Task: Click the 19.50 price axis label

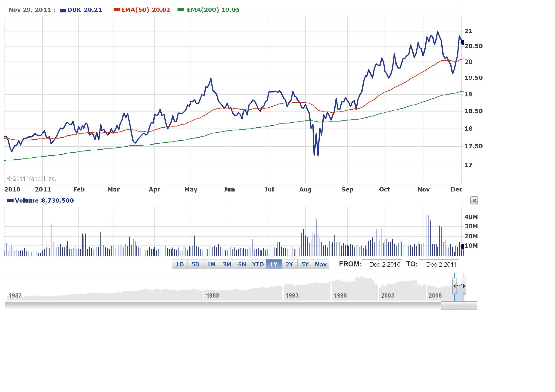Action: pos(474,78)
